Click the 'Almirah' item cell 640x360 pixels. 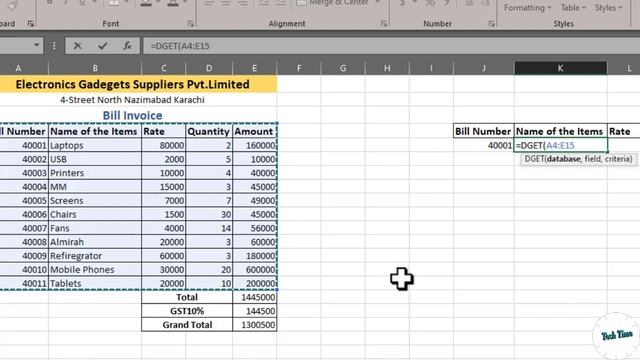95,242
